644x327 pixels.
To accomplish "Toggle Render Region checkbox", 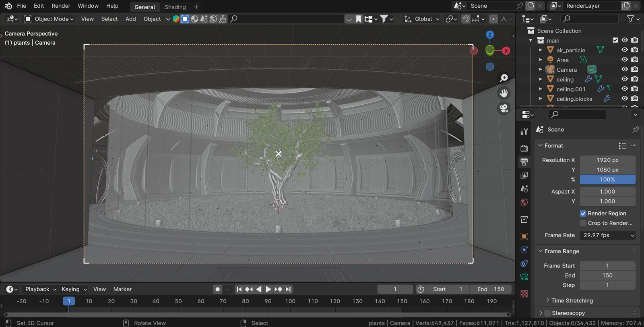I will (x=583, y=213).
